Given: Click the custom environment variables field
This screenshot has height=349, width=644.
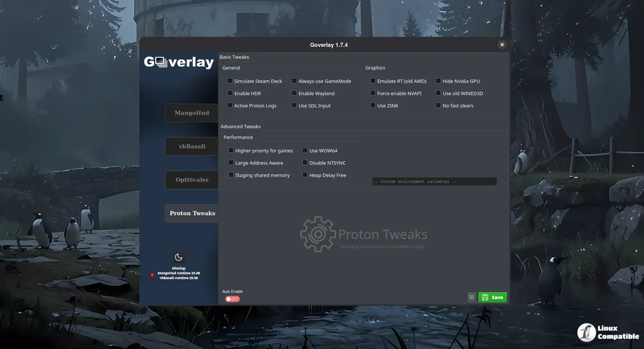Looking at the screenshot, I should coord(434,181).
